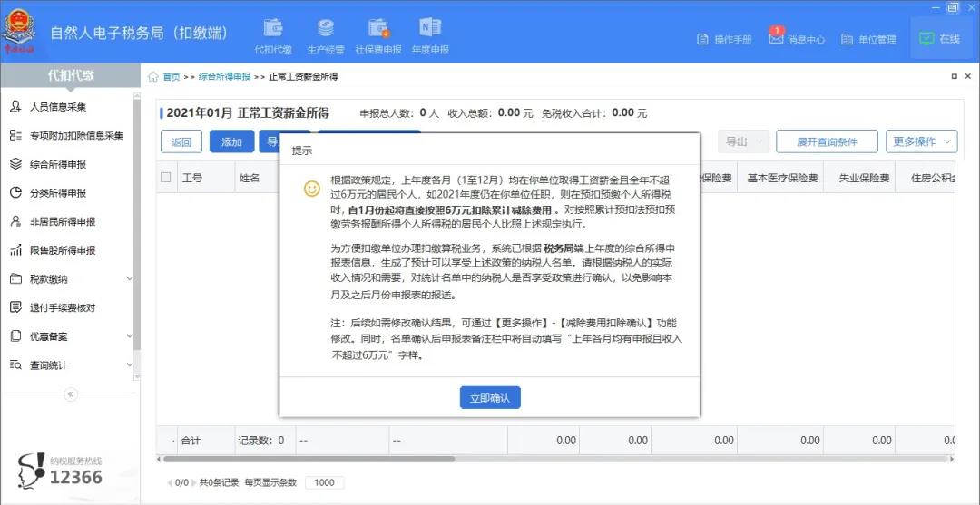Click the 首页 breadcrumb link
The height and width of the screenshot is (505, 980).
point(171,77)
